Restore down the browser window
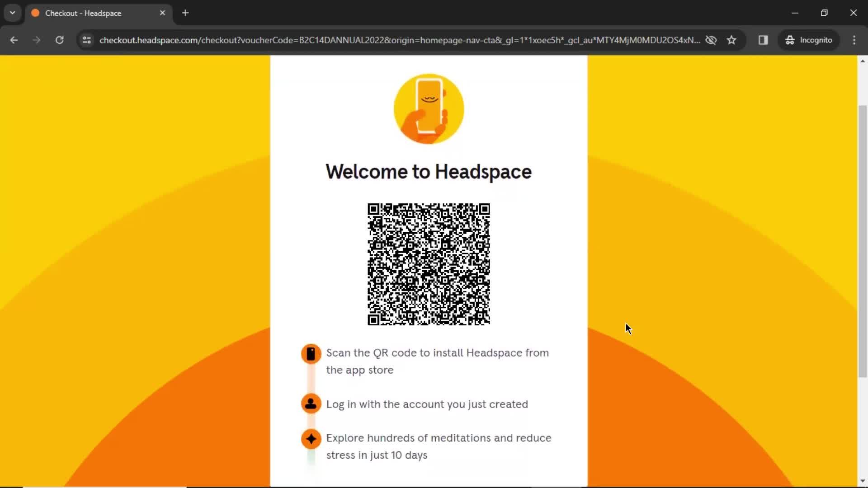Screen dimensions: 868x488 tap(824, 13)
